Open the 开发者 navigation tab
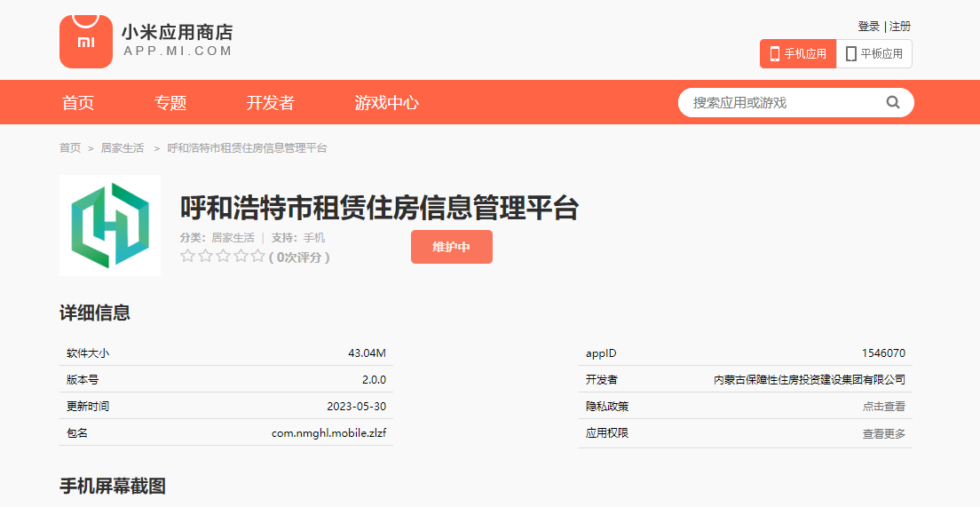 pyautogui.click(x=270, y=102)
